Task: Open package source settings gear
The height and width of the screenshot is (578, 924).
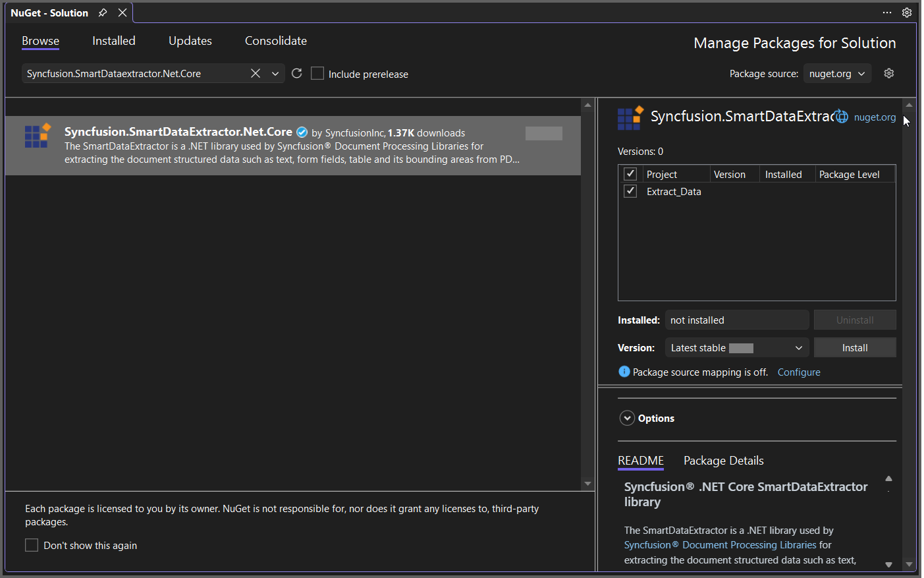Action: pyautogui.click(x=889, y=73)
